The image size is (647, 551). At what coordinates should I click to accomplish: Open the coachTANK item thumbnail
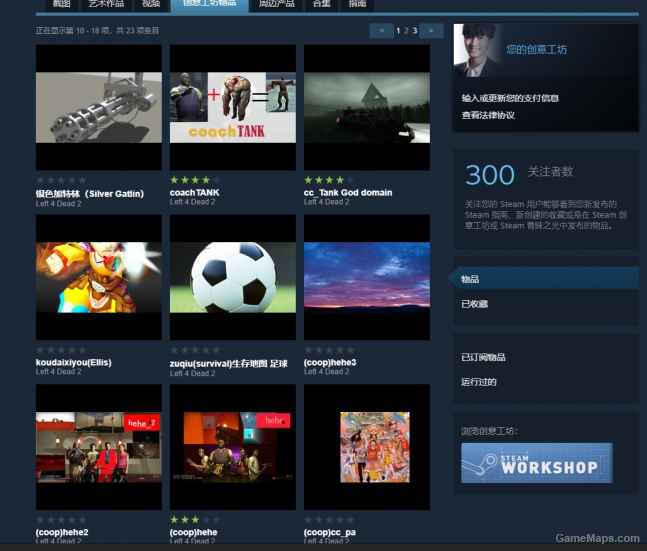(233, 107)
